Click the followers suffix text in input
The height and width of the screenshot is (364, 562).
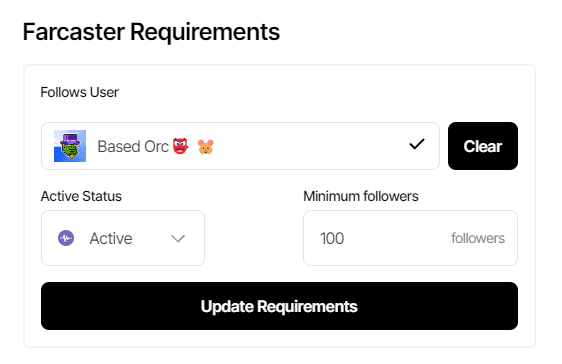[478, 238]
